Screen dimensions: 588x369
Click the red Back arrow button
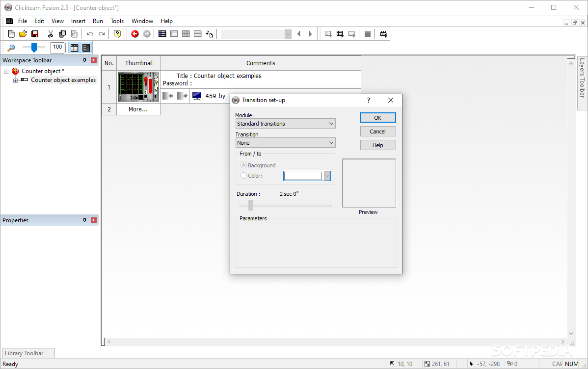tap(135, 34)
